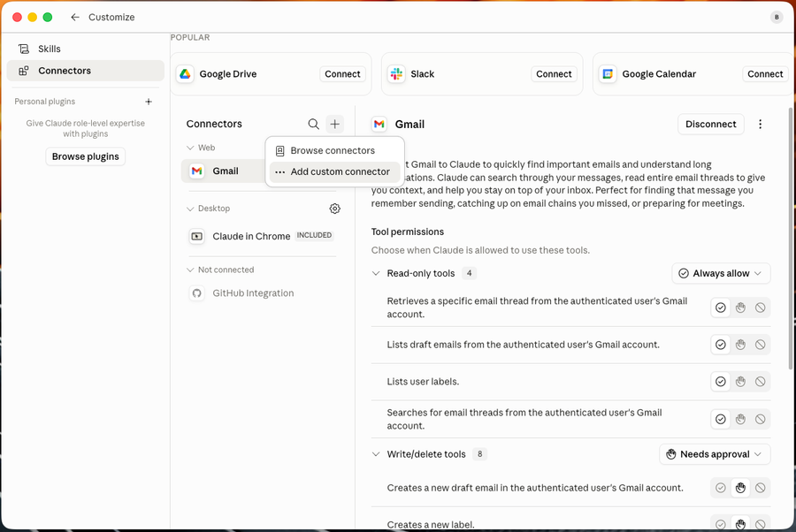The width and height of the screenshot is (796, 532).
Task: Click the search icon beside Connectors heading
Action: click(313, 124)
